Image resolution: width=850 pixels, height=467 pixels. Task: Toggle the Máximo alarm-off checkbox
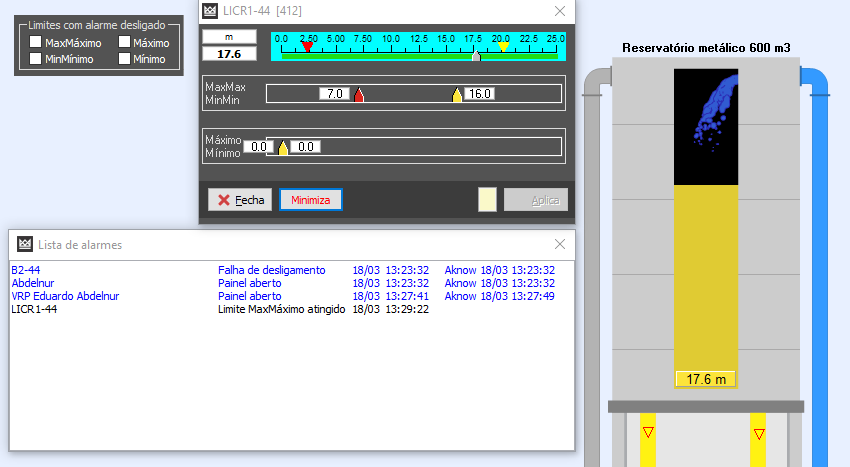click(125, 42)
